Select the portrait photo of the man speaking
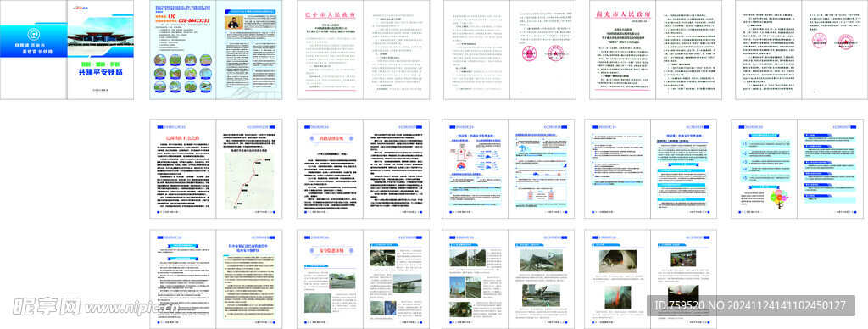This screenshot has width=868, height=329. (234, 22)
